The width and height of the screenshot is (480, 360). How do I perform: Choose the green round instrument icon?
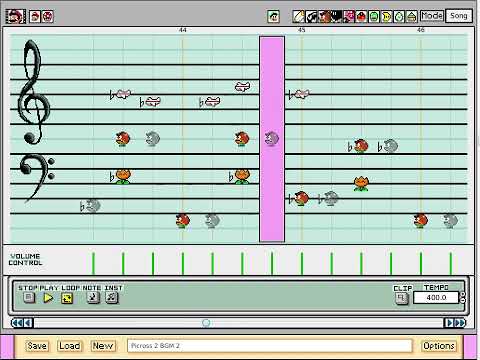click(x=374, y=16)
